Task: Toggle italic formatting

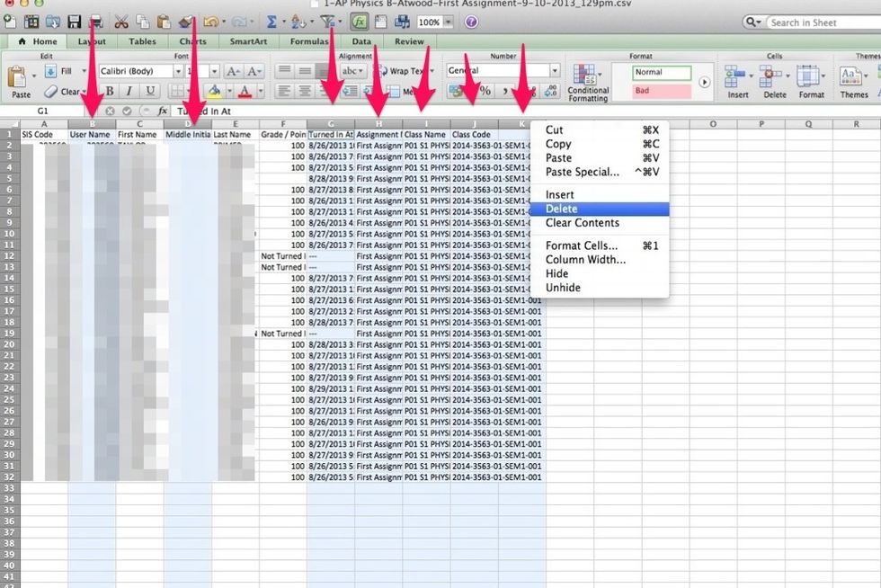Action: [128, 91]
